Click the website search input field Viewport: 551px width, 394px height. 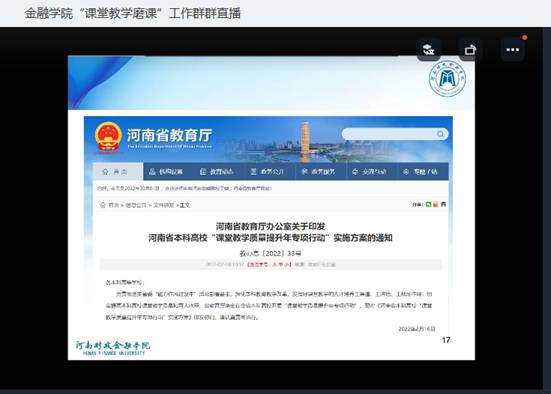pyautogui.click(x=389, y=134)
